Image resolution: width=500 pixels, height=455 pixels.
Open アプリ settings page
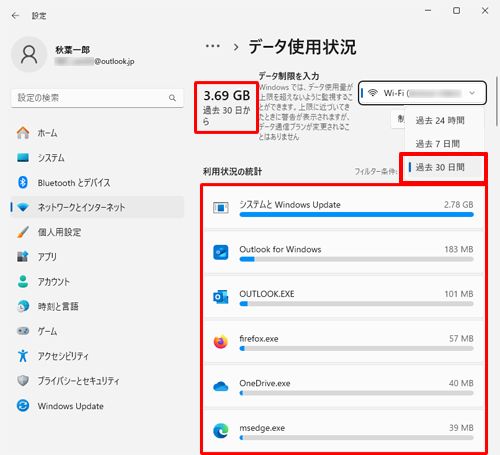97,257
